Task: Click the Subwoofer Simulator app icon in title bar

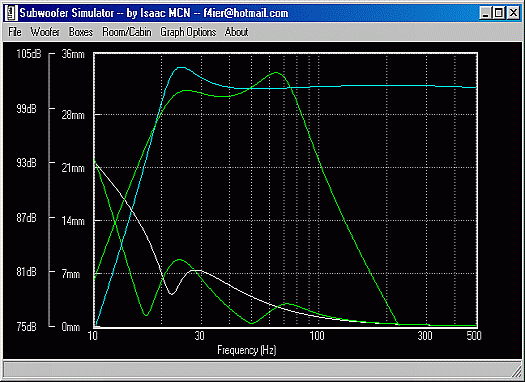Action: (x=12, y=13)
